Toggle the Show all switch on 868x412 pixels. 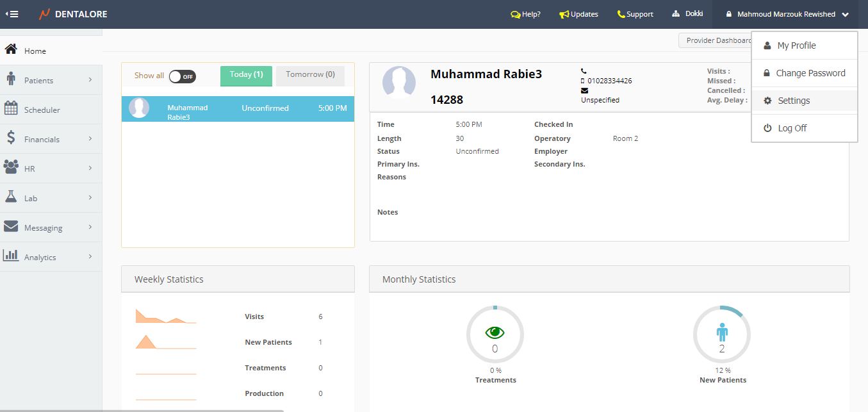pyautogui.click(x=182, y=76)
